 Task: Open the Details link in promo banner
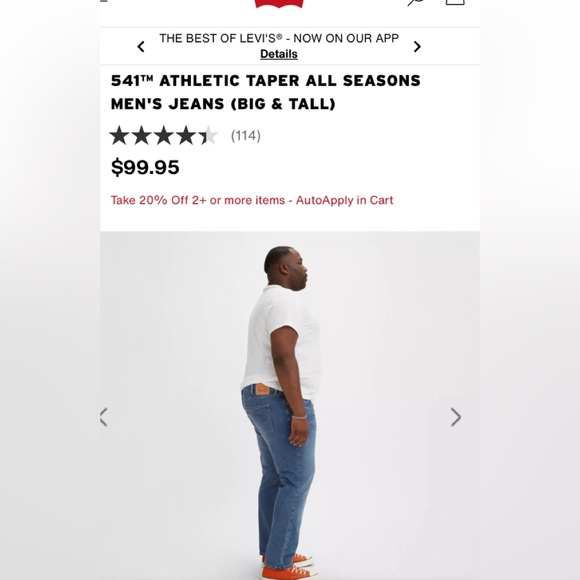(x=279, y=54)
